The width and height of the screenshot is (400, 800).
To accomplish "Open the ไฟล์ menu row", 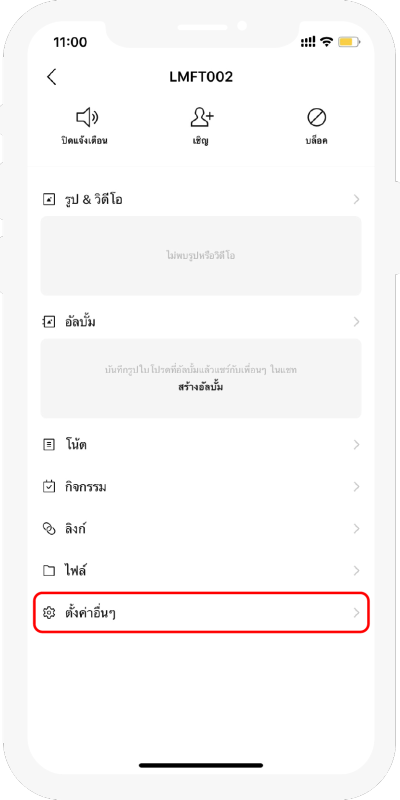I will coord(201,570).
